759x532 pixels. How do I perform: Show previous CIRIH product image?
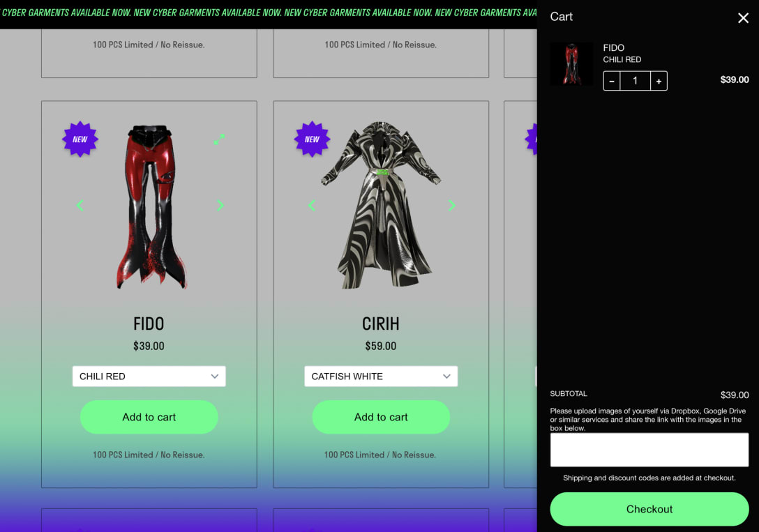tap(313, 206)
